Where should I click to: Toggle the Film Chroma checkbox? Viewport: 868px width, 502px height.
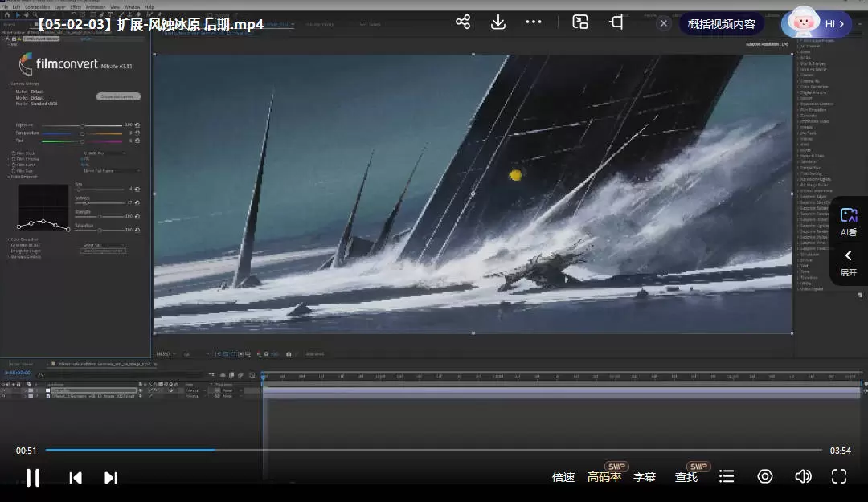click(x=14, y=159)
